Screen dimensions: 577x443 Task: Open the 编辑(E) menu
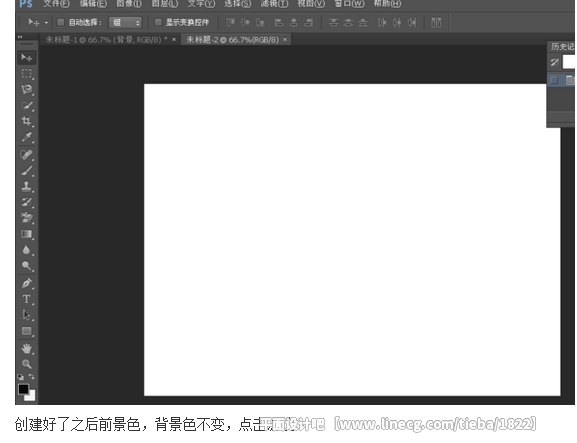tap(93, 4)
